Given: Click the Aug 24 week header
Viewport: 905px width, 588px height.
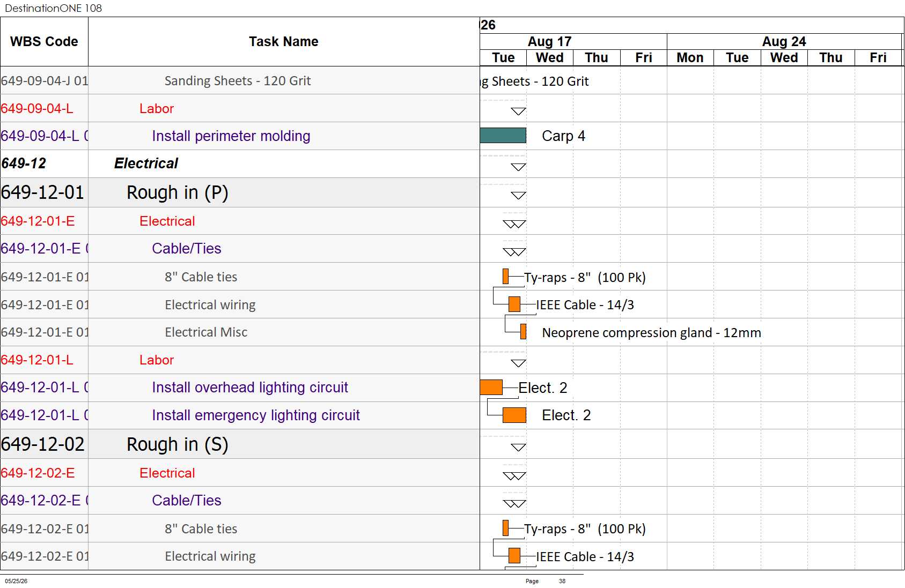Looking at the screenshot, I should pyautogui.click(x=784, y=41).
